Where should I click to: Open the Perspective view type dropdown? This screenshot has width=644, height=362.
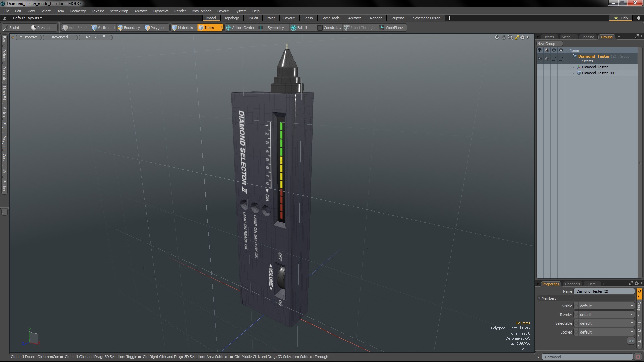click(x=28, y=37)
